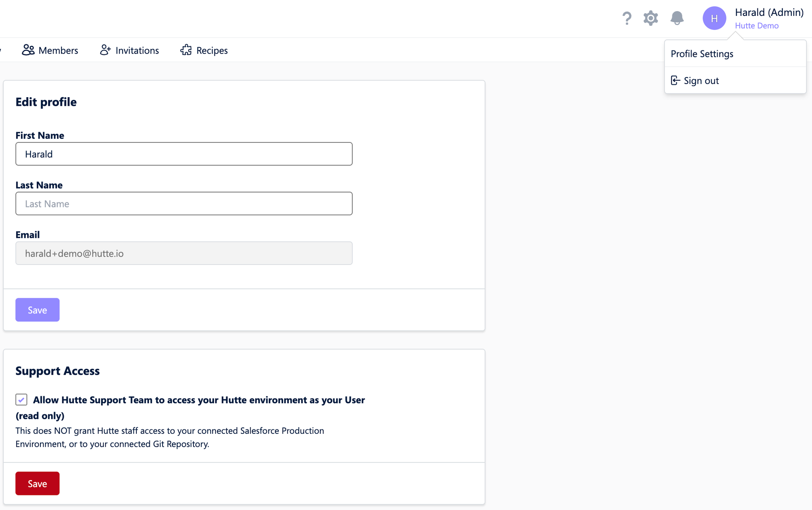Click the notifications bell icon
Image resolution: width=812 pixels, height=510 pixels.
[x=677, y=18]
